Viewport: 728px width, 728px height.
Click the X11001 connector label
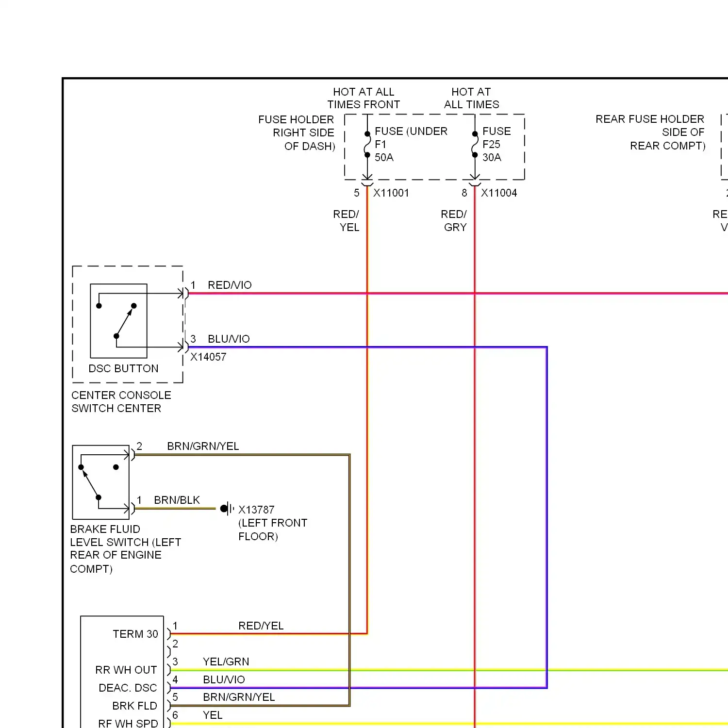[391, 193]
